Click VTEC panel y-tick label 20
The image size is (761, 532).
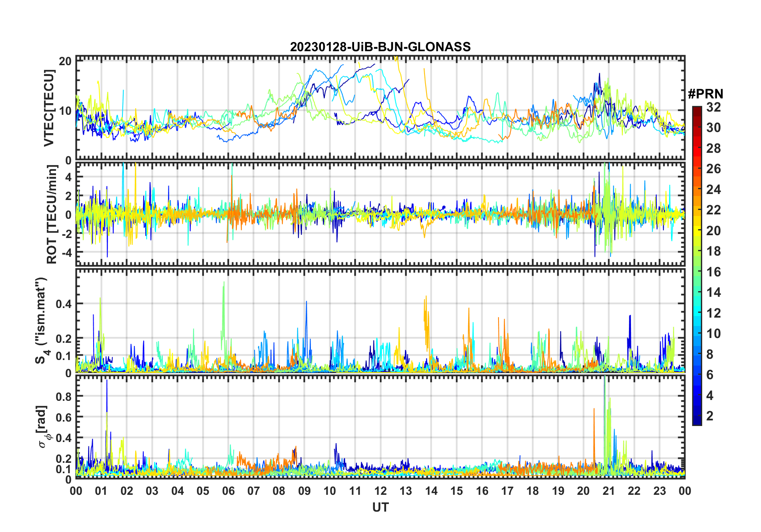(65, 61)
